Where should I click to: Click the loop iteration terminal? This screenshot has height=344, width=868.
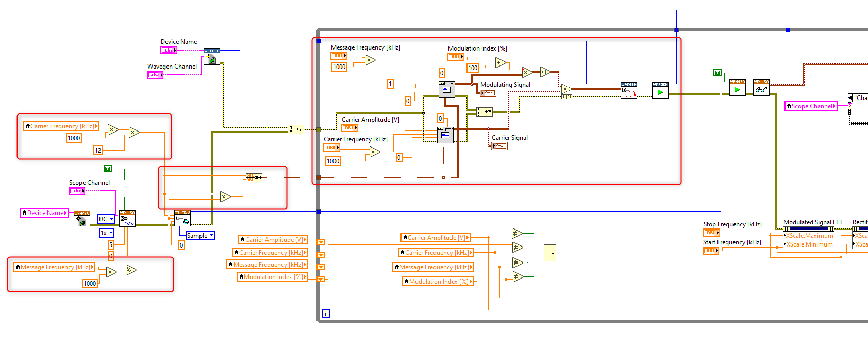[325, 314]
